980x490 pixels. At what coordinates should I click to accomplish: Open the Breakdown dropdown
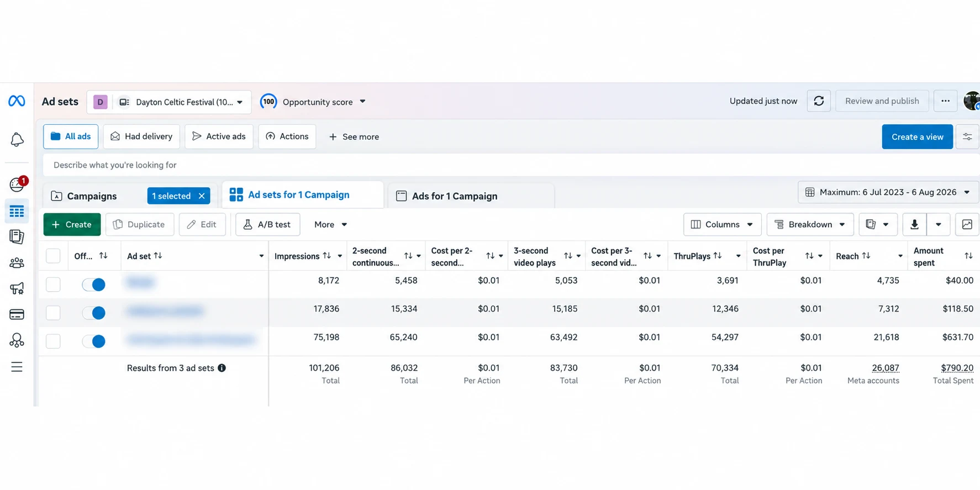point(810,224)
